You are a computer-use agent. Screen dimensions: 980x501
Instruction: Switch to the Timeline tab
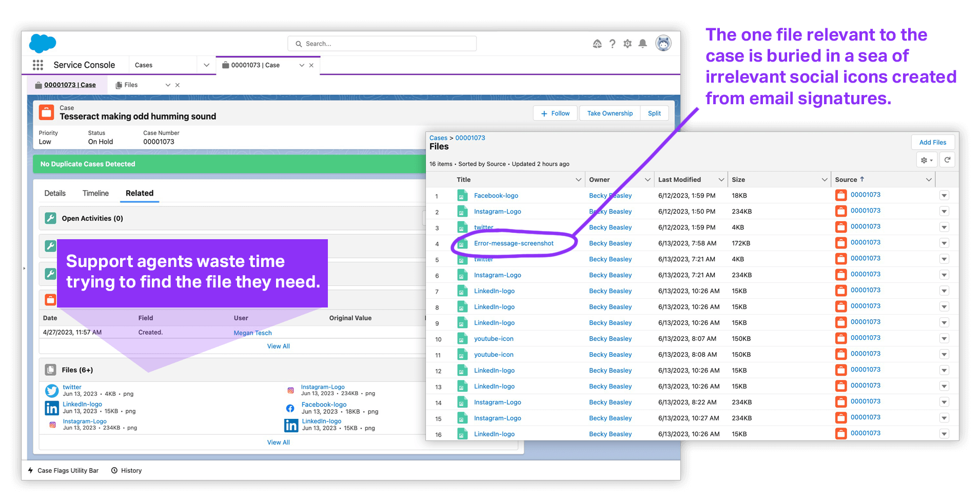point(95,193)
